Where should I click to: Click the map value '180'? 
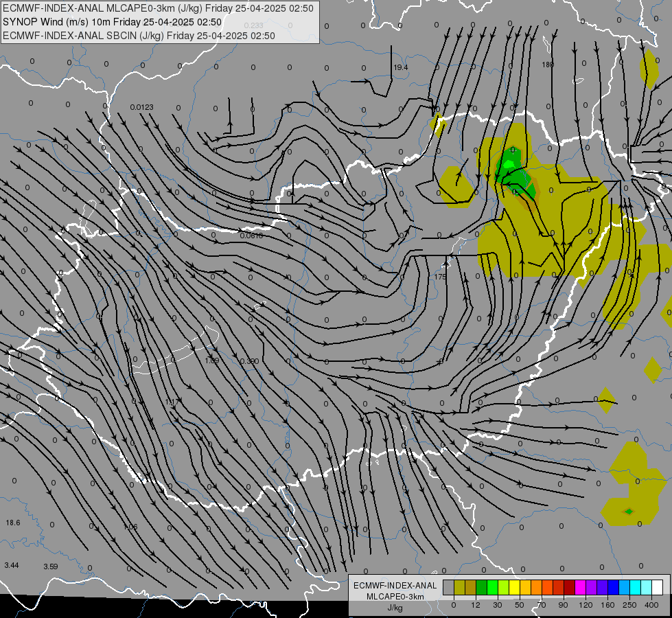(x=548, y=65)
